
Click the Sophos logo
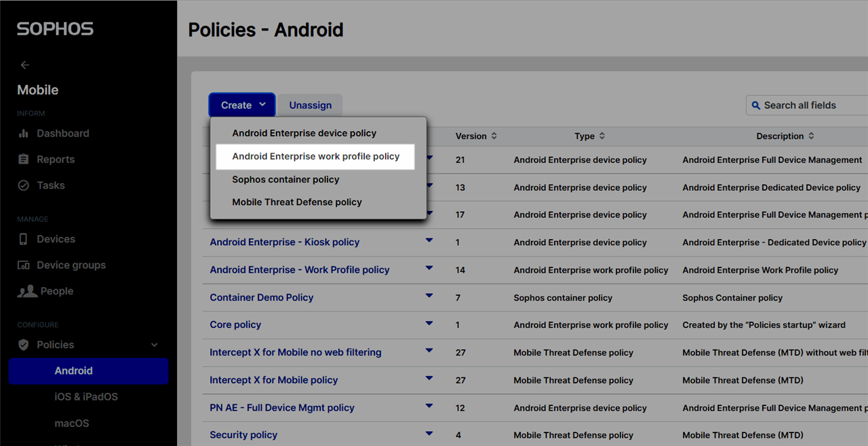[55, 29]
